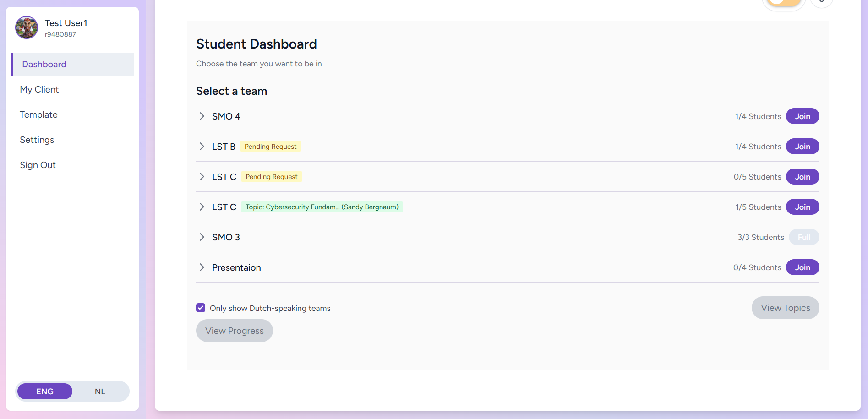
Task: Click the View Progress button
Action: [x=234, y=331]
